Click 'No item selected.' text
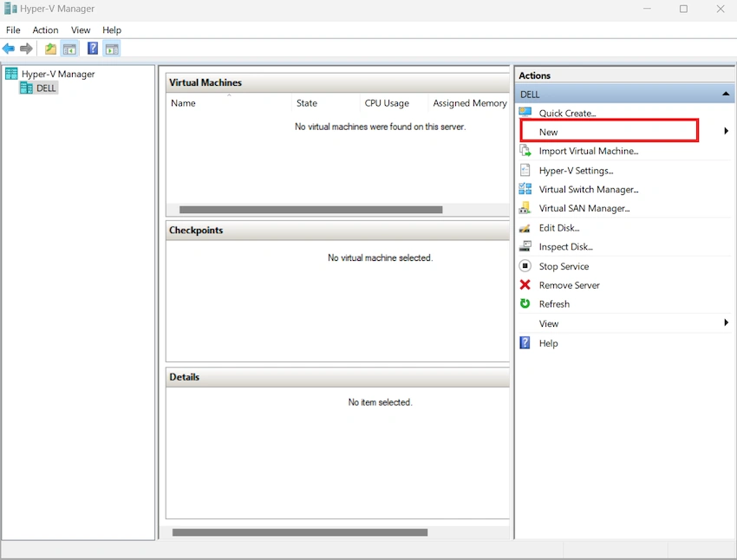Image resolution: width=737 pixels, height=560 pixels. (x=380, y=402)
